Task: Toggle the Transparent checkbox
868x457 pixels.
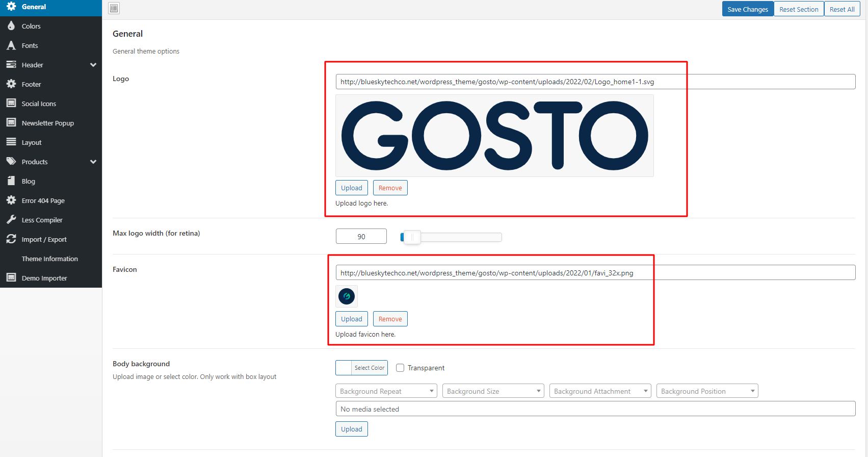Action: [400, 368]
